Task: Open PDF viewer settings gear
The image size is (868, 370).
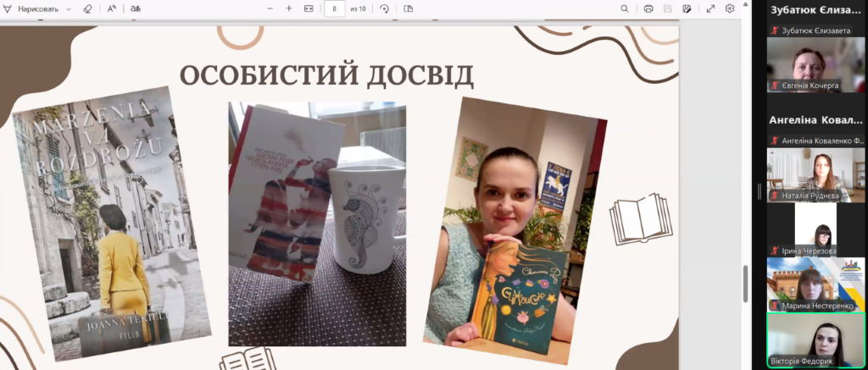Action: coord(730,8)
